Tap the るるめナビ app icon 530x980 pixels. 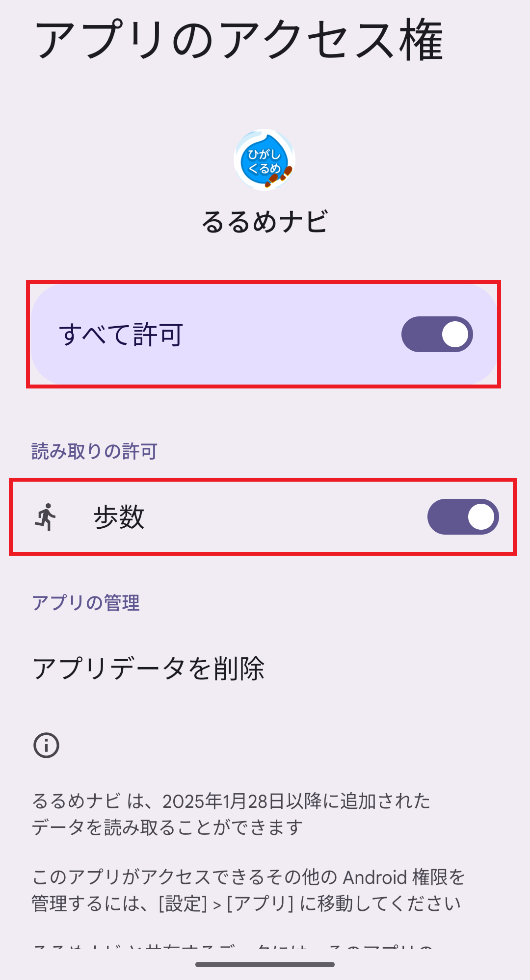click(x=264, y=160)
